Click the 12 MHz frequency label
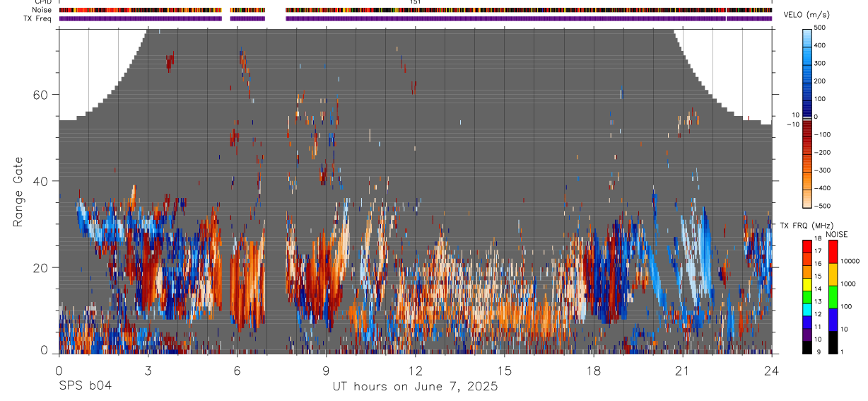This screenshot has width=868, height=401. coord(819,313)
